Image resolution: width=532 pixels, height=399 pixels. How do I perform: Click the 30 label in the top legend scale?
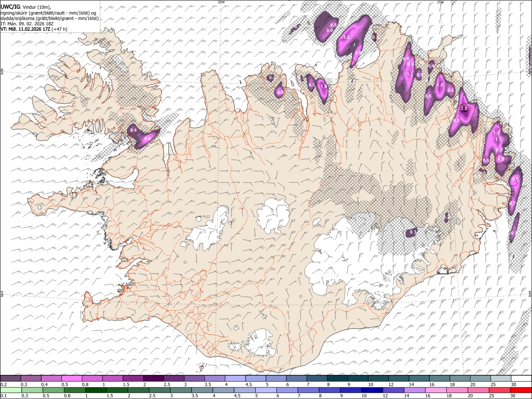[x=514, y=384]
